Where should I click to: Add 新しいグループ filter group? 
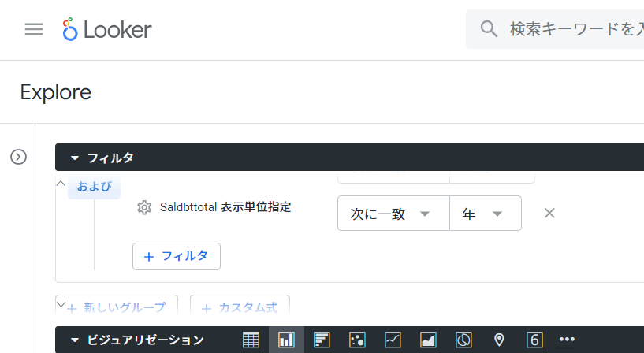click(x=117, y=307)
